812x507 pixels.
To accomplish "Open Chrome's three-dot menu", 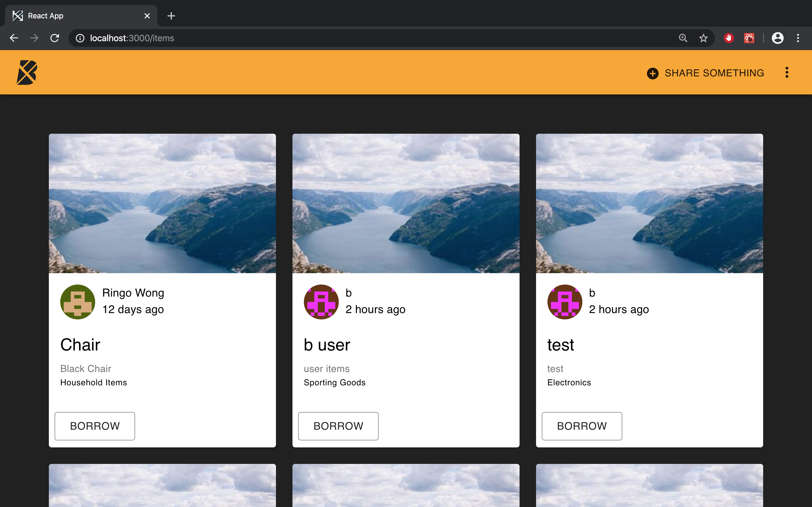I will click(x=798, y=38).
